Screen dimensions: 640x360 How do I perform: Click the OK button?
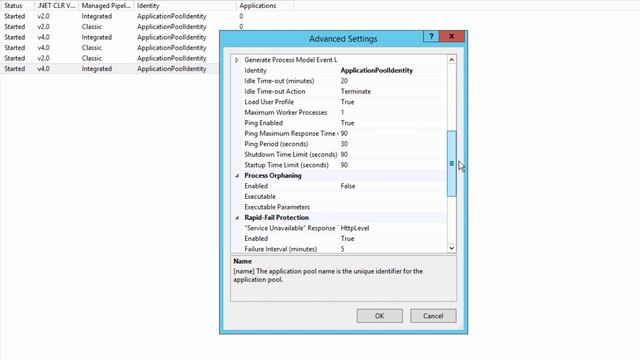click(x=379, y=316)
